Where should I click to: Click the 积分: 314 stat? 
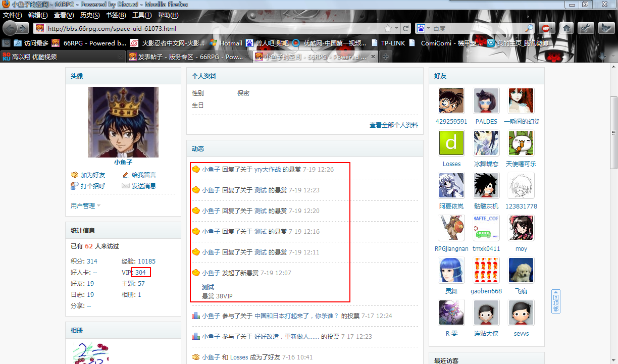84,261
